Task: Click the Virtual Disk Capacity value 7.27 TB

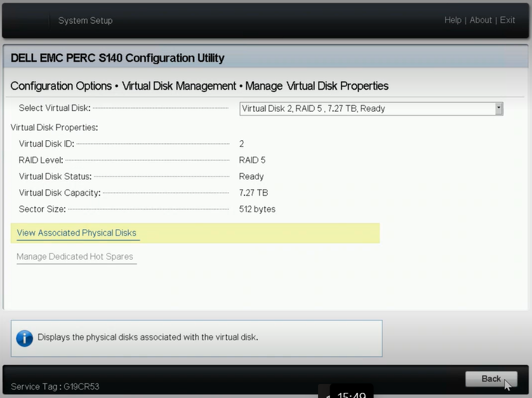Action: pyautogui.click(x=253, y=193)
